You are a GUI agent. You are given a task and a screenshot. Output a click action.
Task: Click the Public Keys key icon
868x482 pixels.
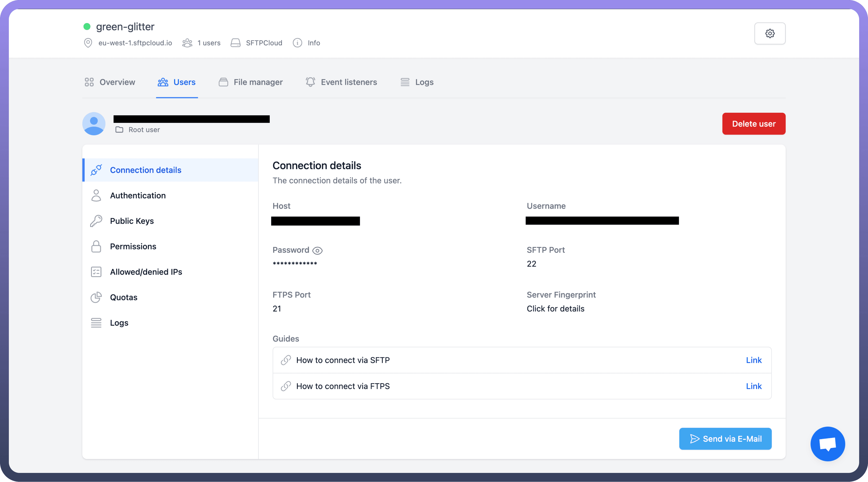pyautogui.click(x=96, y=221)
